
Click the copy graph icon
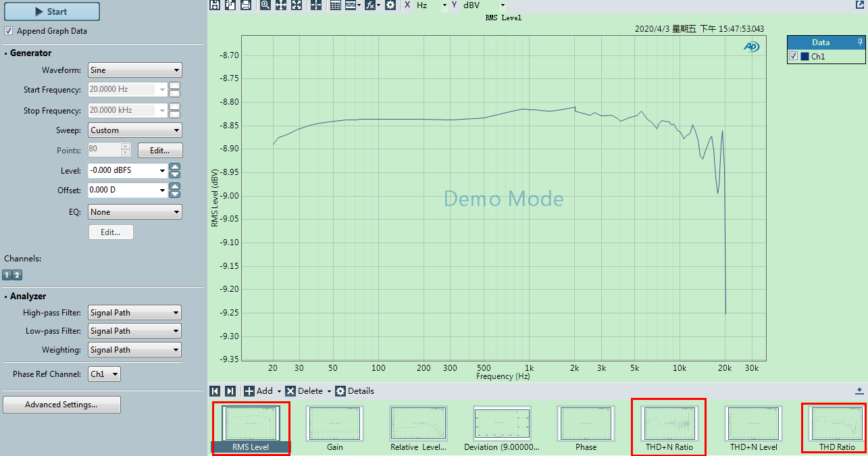(230, 5)
